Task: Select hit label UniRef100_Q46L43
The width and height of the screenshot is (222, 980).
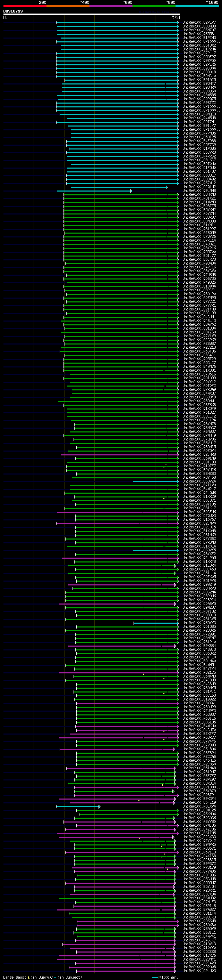Action: (x=199, y=321)
